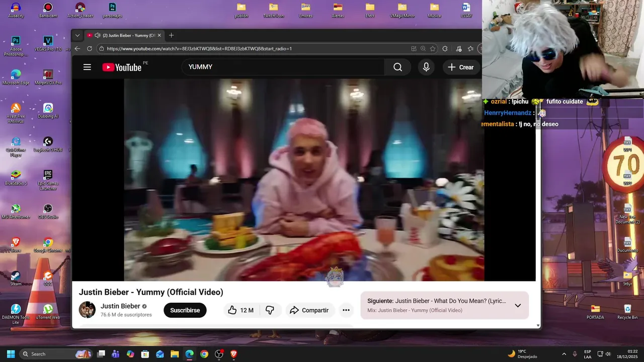Image resolution: width=644 pixels, height=362 pixels.
Task: Open Steam desktop shortcut
Action: [16, 278]
